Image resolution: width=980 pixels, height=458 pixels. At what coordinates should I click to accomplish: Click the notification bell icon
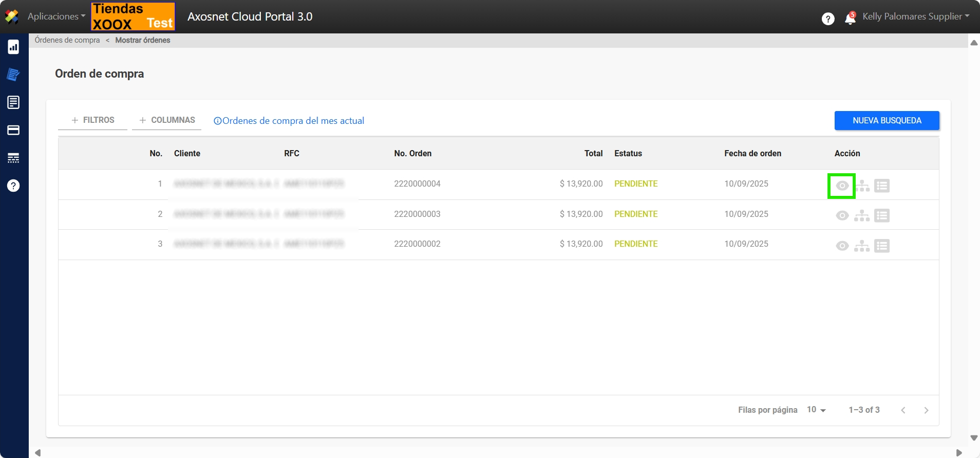click(x=850, y=19)
